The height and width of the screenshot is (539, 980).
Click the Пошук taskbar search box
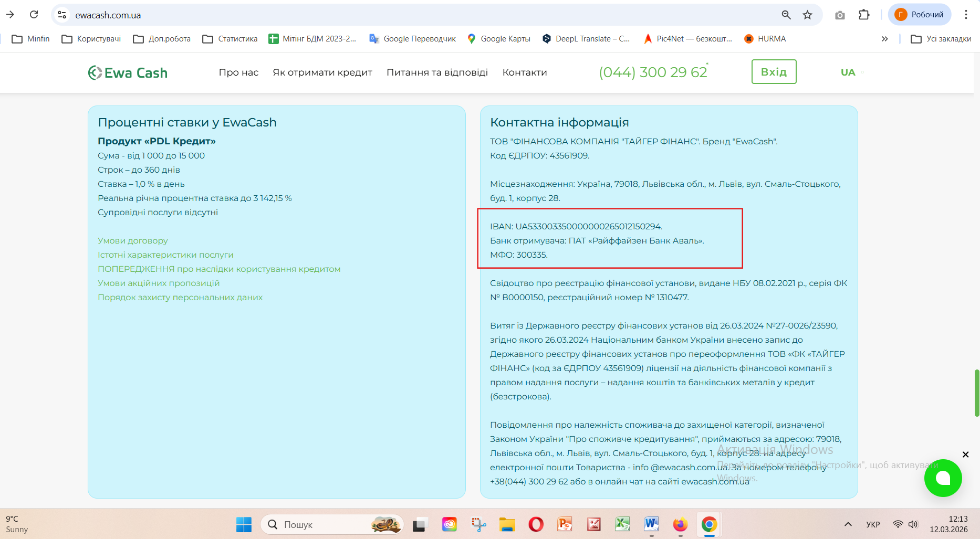pos(332,524)
